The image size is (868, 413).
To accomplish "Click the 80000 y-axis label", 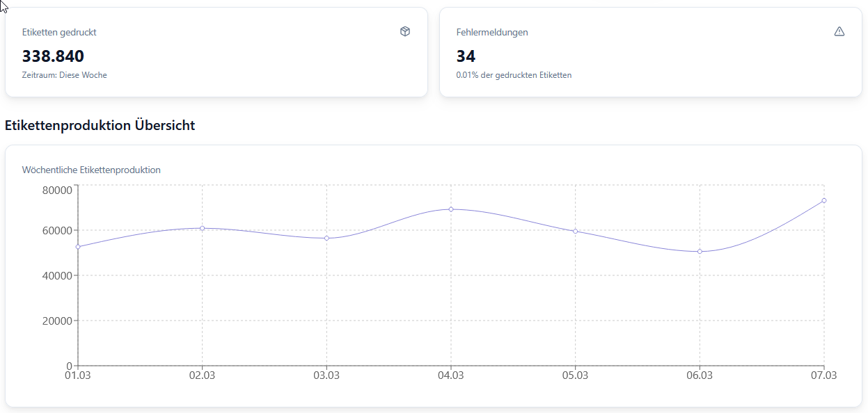I will 58,190.
